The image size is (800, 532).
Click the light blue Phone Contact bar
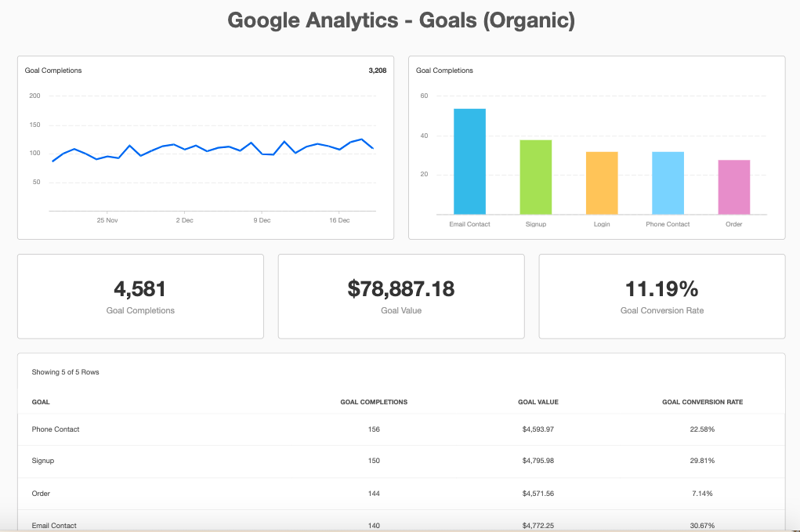pyautogui.click(x=668, y=183)
